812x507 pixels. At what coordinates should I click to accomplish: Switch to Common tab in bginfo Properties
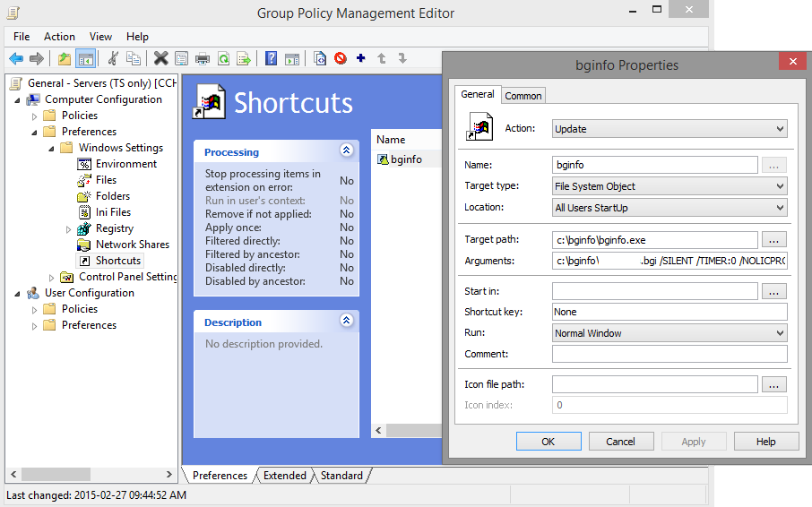tap(523, 96)
